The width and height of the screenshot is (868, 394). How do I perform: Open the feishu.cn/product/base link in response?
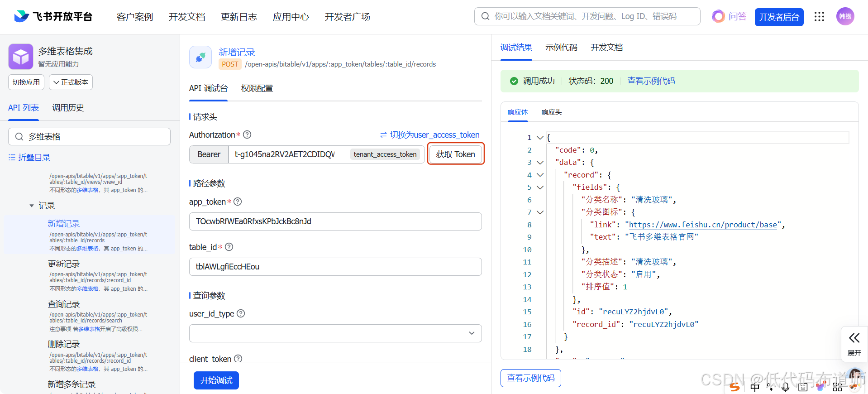(703, 225)
